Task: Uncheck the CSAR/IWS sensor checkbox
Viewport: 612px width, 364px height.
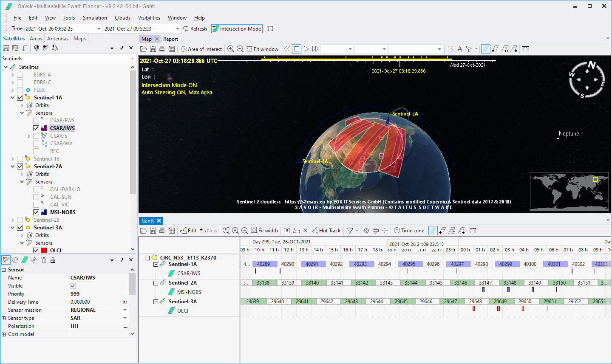Action: tap(36, 128)
